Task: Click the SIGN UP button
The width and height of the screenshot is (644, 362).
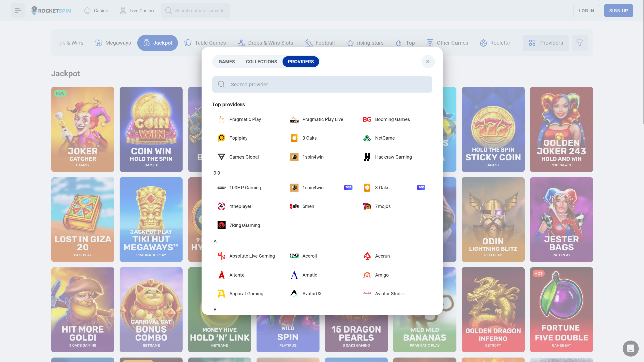Action: 619,10
